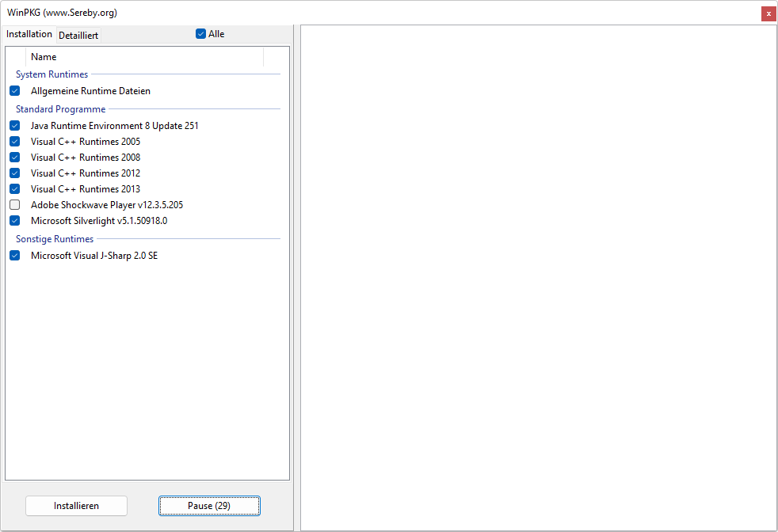
Task: Click the Pause (29) button
Action: [209, 506]
